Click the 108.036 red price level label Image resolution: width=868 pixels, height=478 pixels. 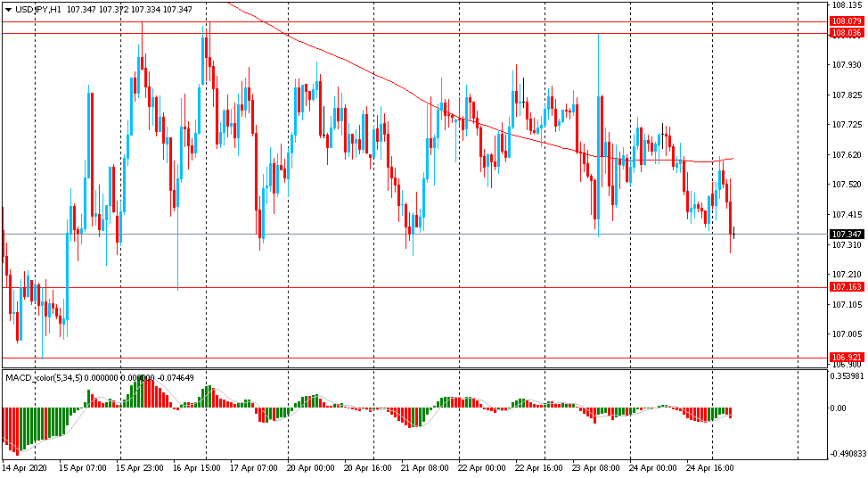847,33
